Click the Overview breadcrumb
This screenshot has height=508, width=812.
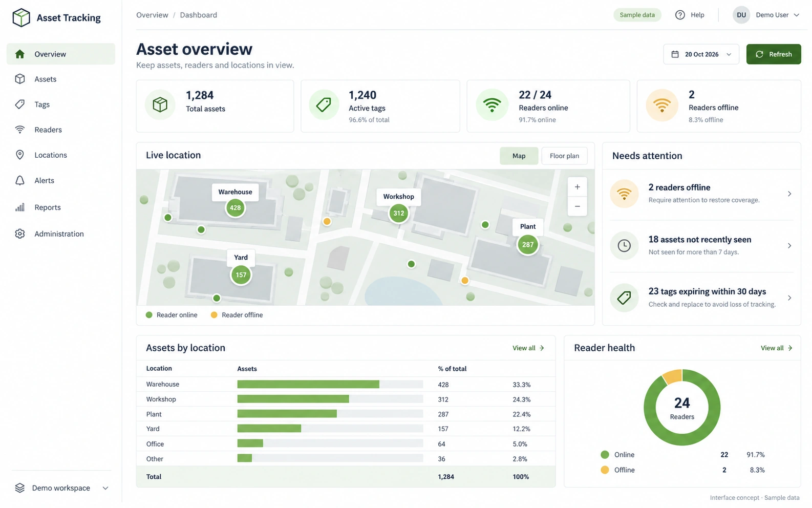click(152, 15)
